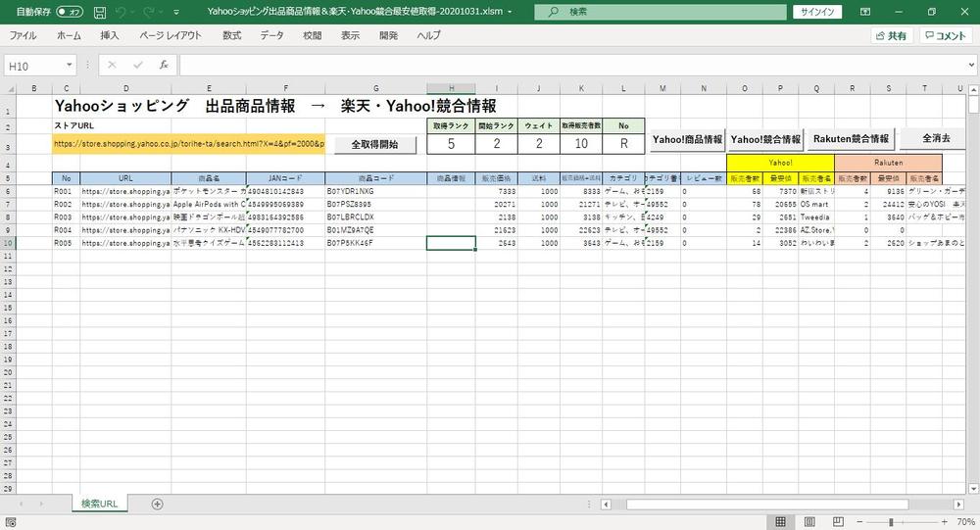Add a new sheet with plus icon

[158, 504]
